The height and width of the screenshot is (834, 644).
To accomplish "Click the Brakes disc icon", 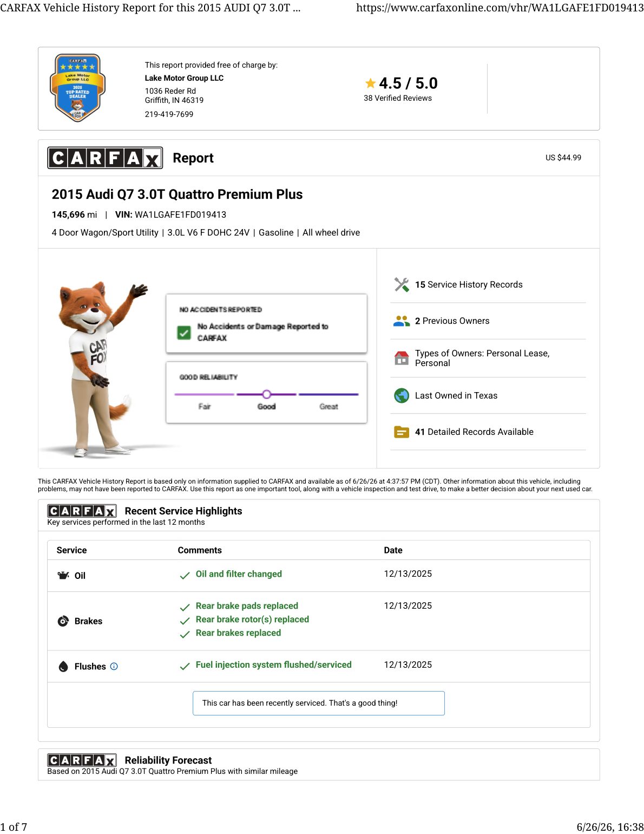I will [x=63, y=621].
